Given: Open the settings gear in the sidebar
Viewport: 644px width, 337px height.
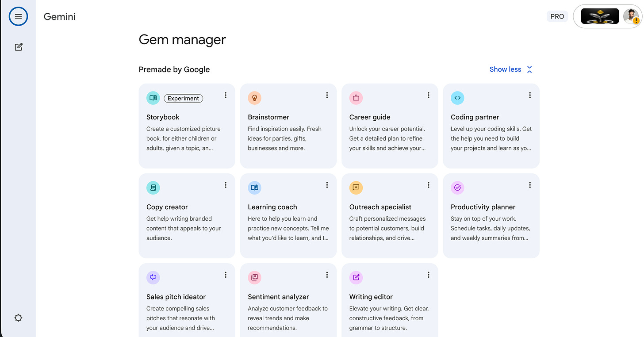Looking at the screenshot, I should 18,318.
